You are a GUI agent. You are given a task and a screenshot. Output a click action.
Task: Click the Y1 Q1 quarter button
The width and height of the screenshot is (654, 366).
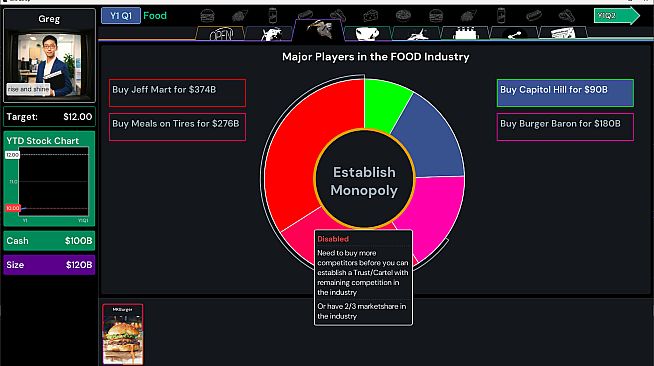pyautogui.click(x=121, y=16)
